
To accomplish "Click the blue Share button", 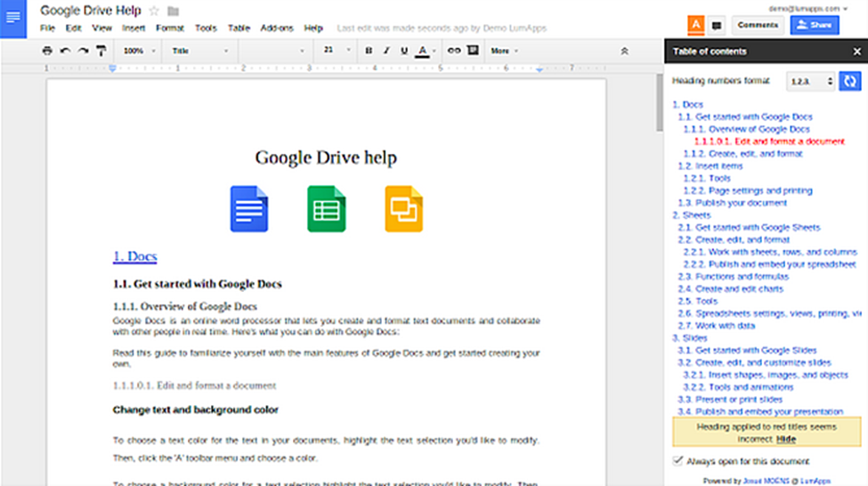I will tap(815, 25).
